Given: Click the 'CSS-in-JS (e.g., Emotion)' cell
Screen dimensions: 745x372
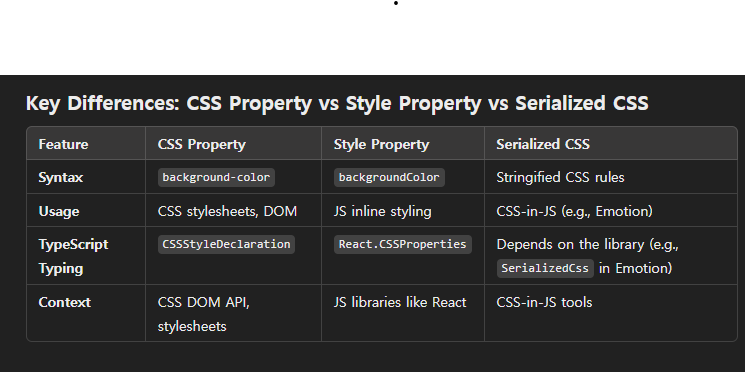Looking at the screenshot, I should (x=574, y=211).
